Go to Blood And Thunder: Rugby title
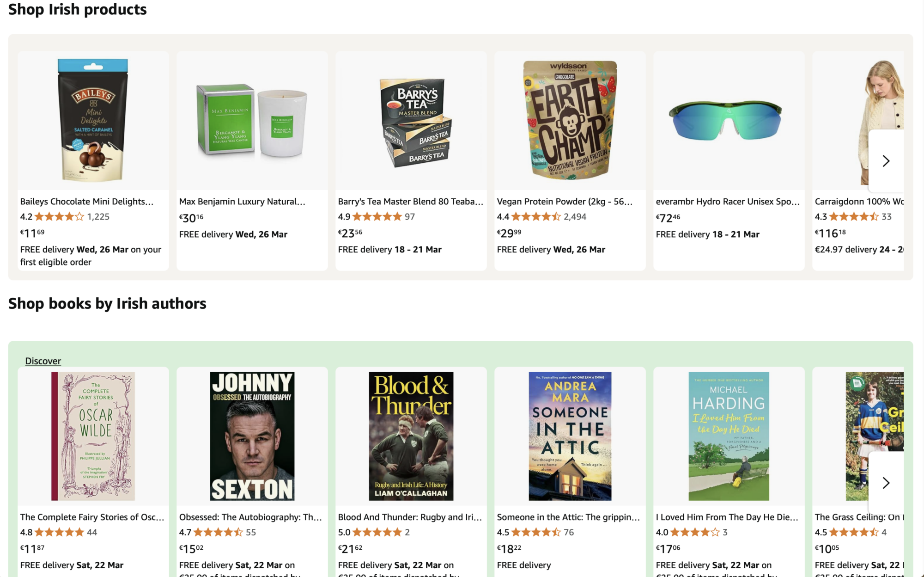The width and height of the screenshot is (924, 577). 410,517
